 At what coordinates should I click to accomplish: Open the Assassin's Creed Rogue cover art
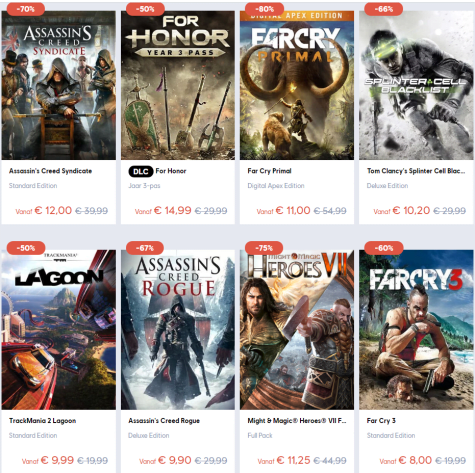[x=178, y=330]
